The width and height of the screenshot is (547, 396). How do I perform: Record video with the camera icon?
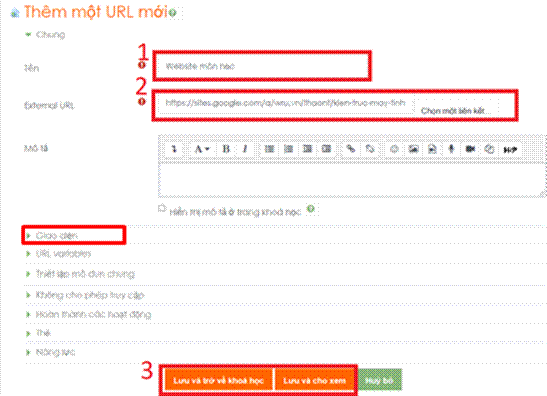(x=470, y=149)
